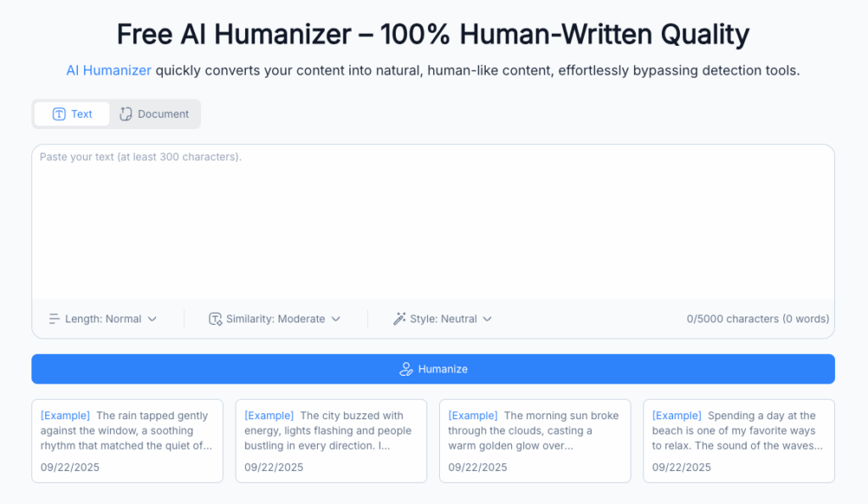868x504 pixels.
Task: Open the AI Humanizer link
Action: coord(108,70)
